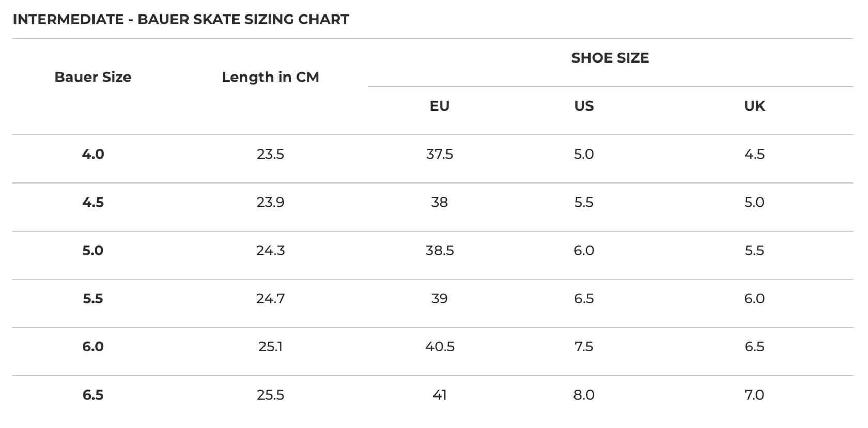Select Bauer size 6.0 row label
This screenshot has height=428, width=868.
tap(93, 346)
